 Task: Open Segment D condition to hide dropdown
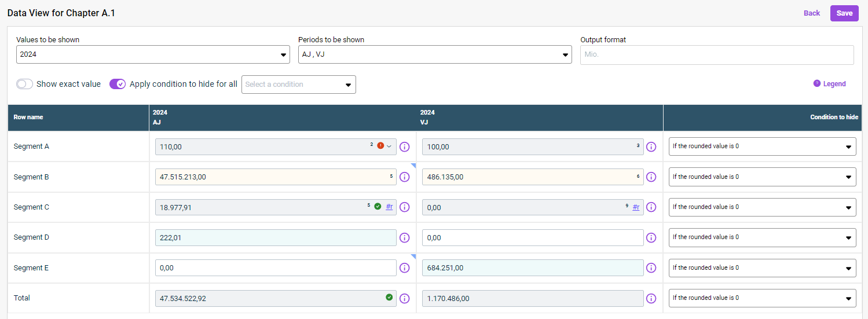763,237
